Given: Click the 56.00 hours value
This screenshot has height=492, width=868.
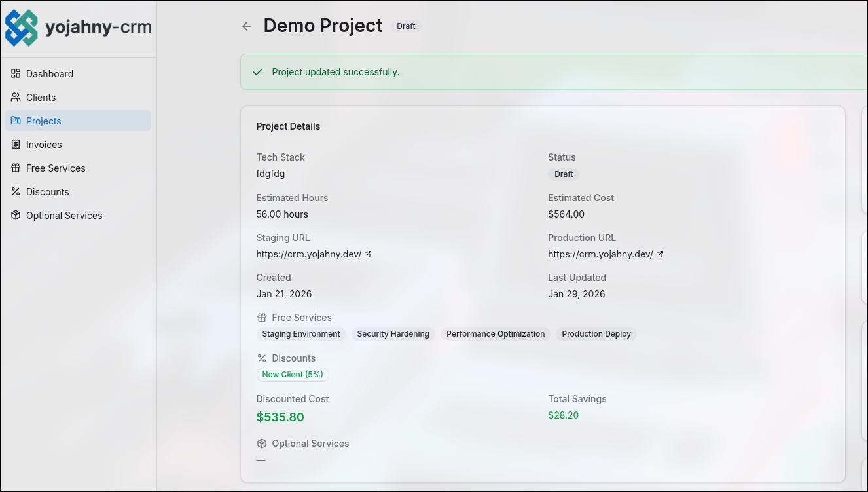Looking at the screenshot, I should click(x=282, y=214).
